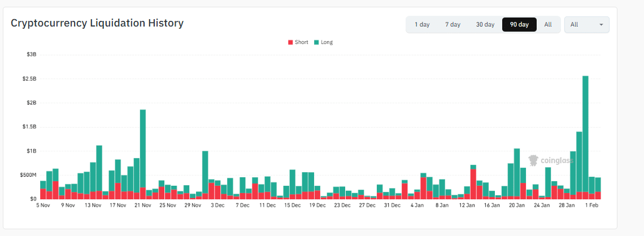Choose the 30 day range tab
This screenshot has height=236, width=644.
click(x=485, y=25)
